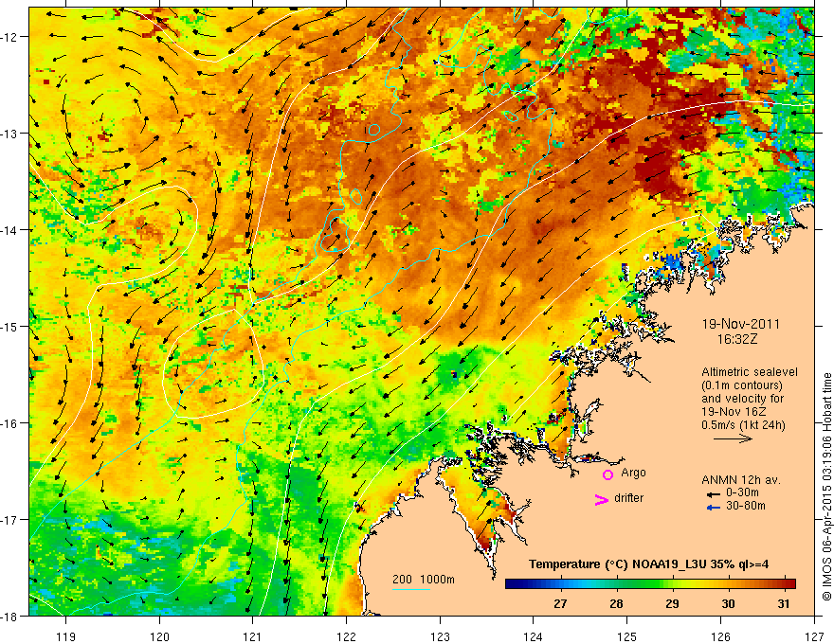The image size is (834, 644).
Task: Click the 'drifter' legend label
Action: coord(628,498)
